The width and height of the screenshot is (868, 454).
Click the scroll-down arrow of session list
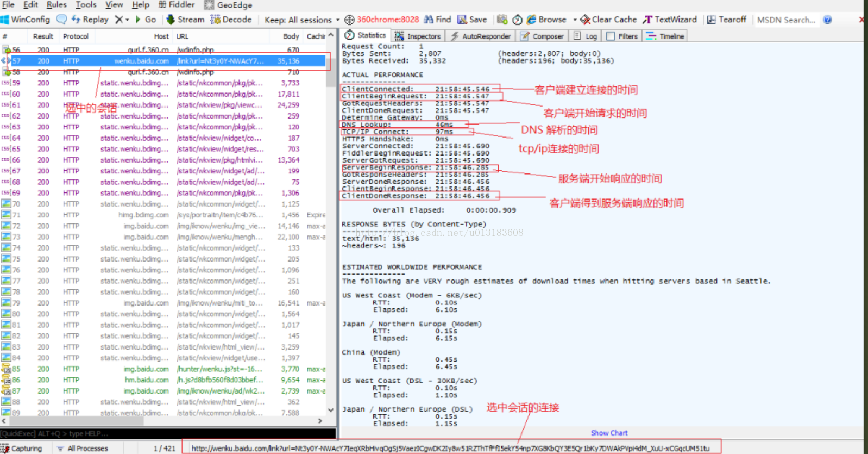point(331,411)
